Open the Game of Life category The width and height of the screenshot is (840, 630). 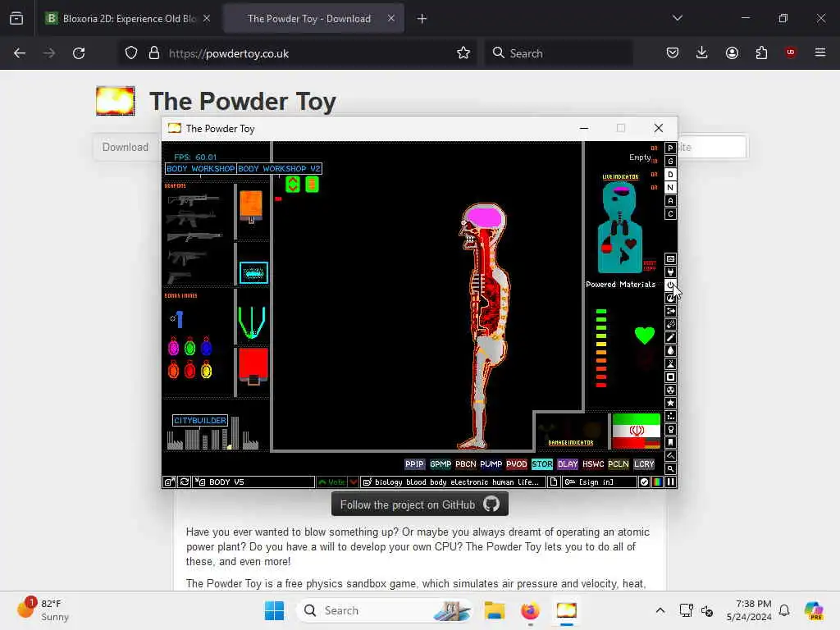(x=670, y=416)
